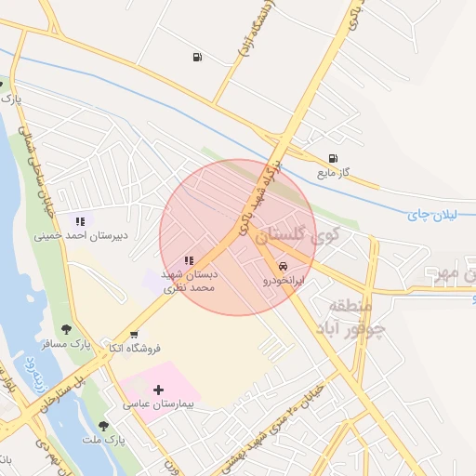Click the car icon above ایرانخودرو
Screen dimensions: 476x476
point(283,267)
